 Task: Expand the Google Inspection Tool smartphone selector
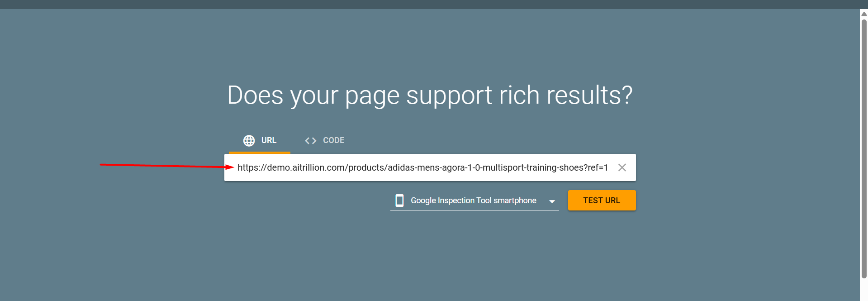pos(473,201)
